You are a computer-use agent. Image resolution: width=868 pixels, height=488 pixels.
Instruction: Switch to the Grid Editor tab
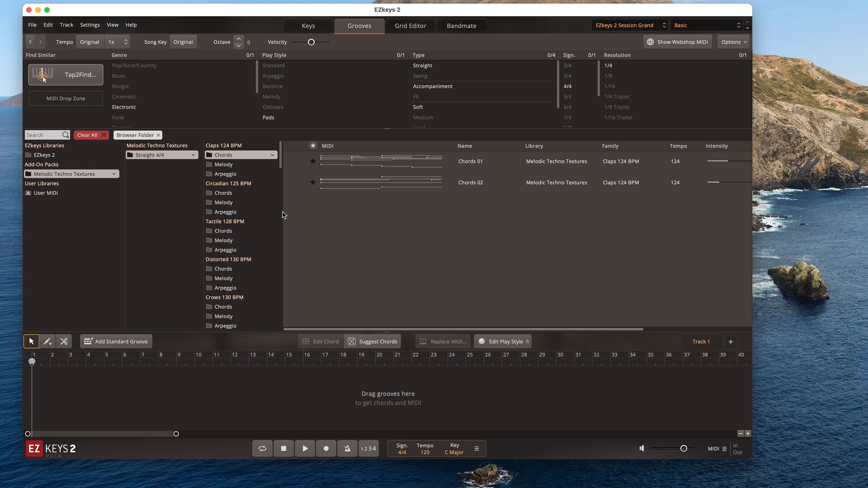pyautogui.click(x=410, y=26)
